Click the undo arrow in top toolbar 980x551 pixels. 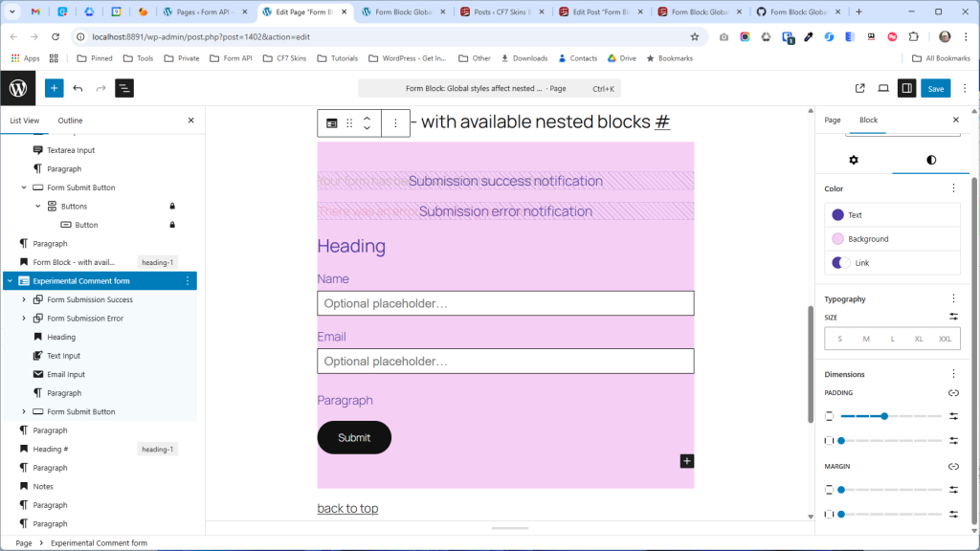coord(78,88)
